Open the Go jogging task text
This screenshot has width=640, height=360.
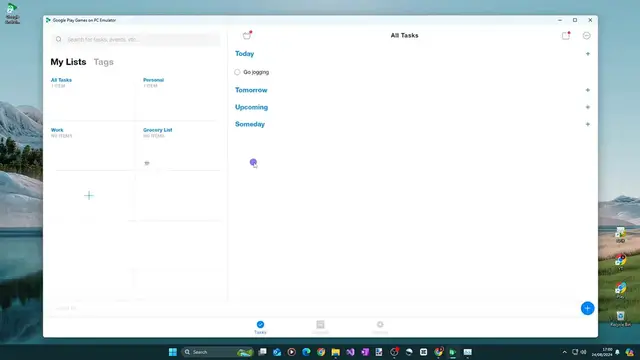point(256,72)
